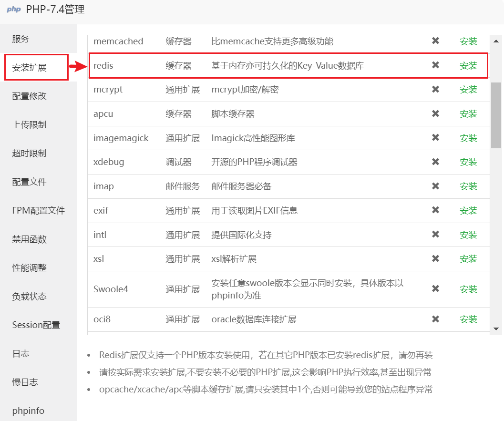The height and width of the screenshot is (421, 504).
Task: Click the X status icon for mcrypt
Action: 435,89
